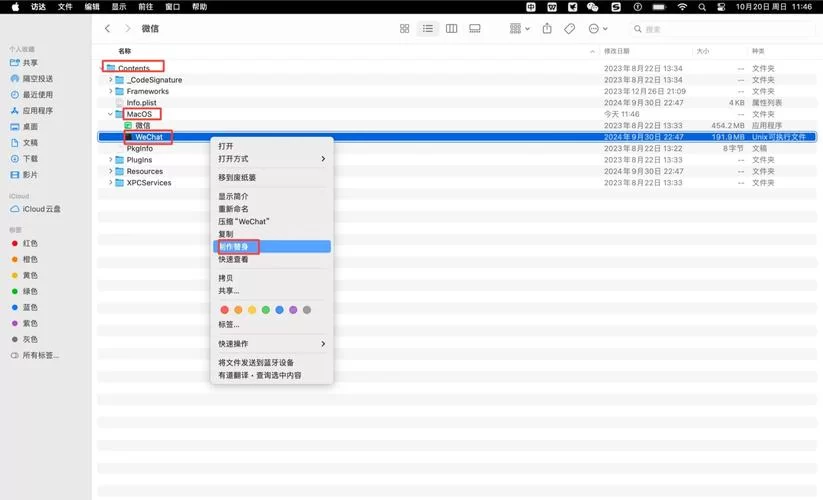Switch to list view in toolbar
This screenshot has width=823, height=500.
(428, 29)
